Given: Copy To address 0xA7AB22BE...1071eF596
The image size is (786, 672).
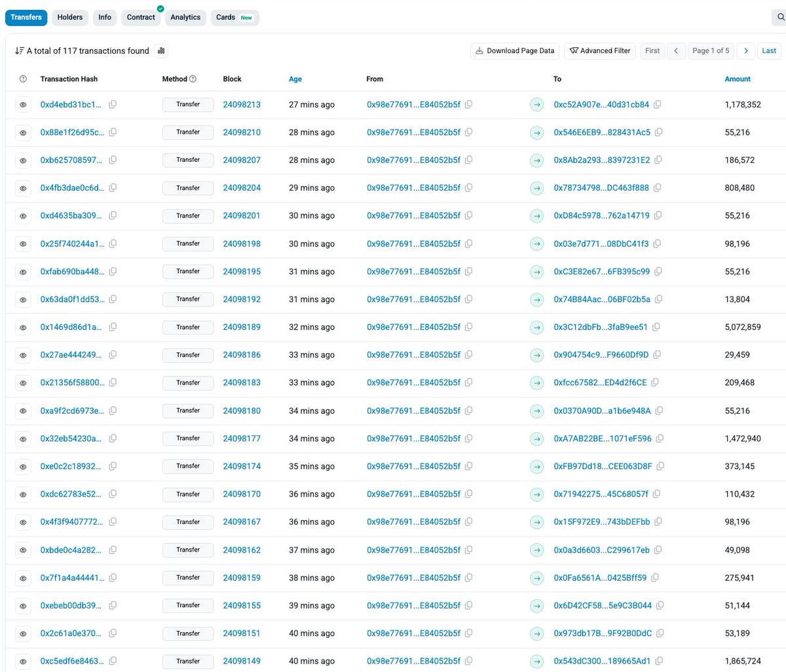Looking at the screenshot, I should pos(660,438).
